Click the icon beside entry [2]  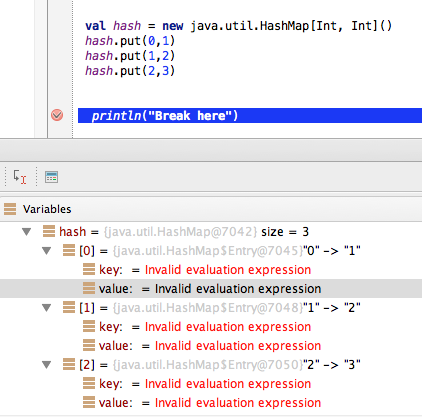(69, 364)
